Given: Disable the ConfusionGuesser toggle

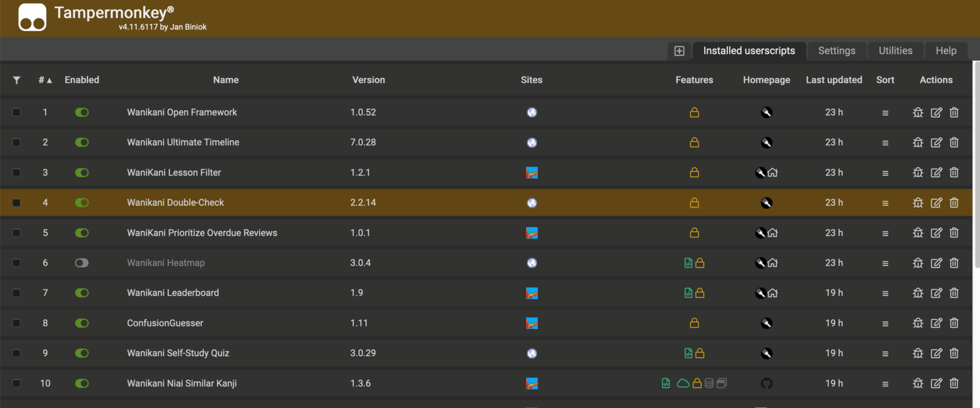Looking at the screenshot, I should click(82, 323).
